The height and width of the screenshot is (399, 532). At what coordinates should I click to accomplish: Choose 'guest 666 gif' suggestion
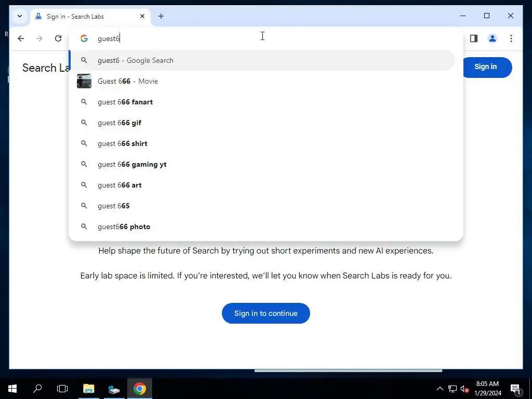[x=262, y=123]
